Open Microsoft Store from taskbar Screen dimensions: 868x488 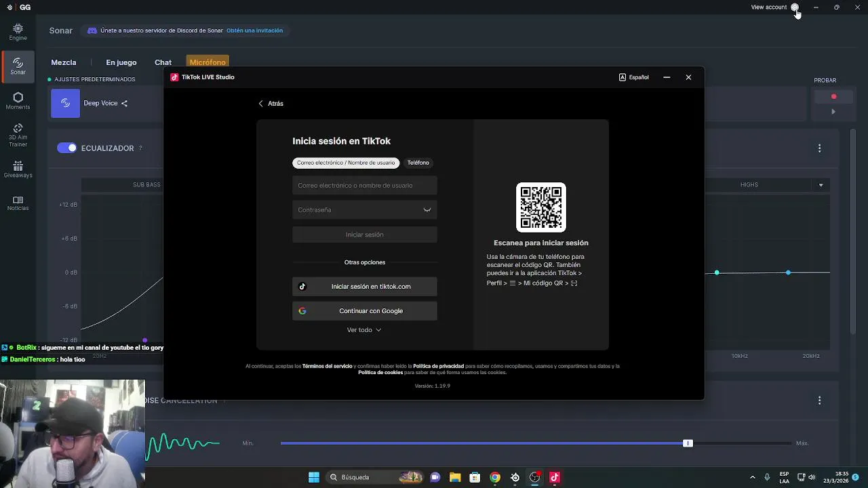tap(475, 477)
